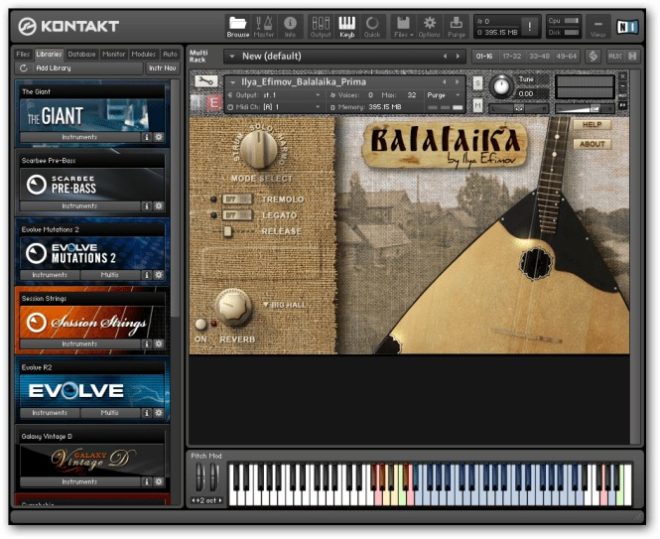Open the Output mixer section

tap(320, 26)
